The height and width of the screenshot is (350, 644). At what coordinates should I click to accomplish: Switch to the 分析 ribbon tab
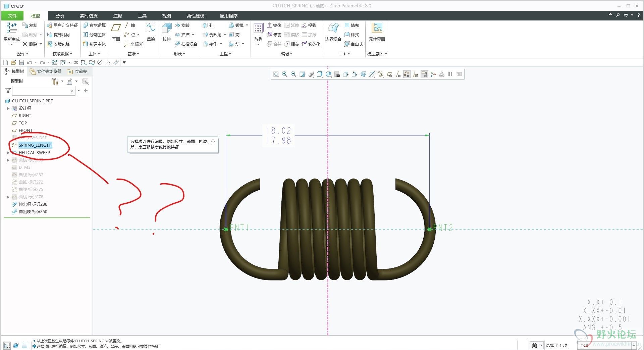60,16
